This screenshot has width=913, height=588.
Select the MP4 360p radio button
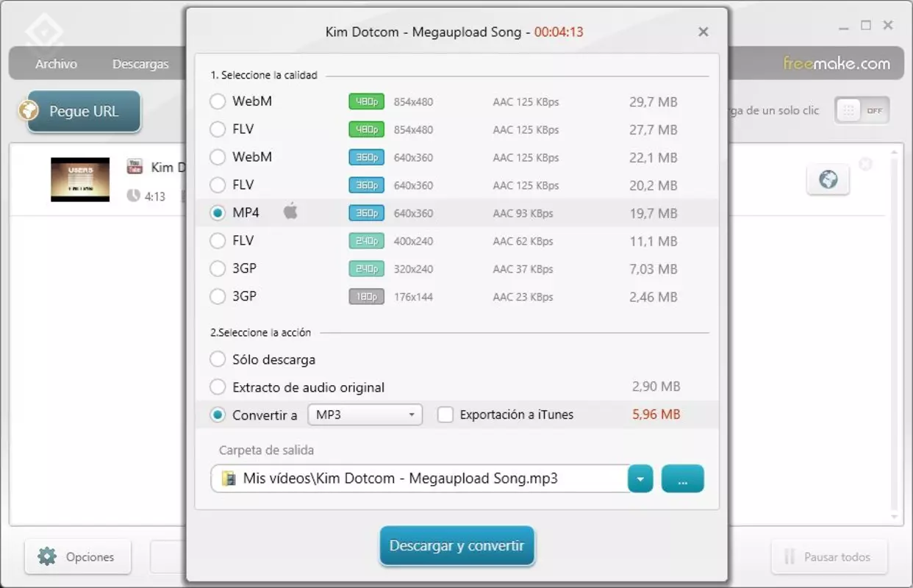click(x=218, y=213)
